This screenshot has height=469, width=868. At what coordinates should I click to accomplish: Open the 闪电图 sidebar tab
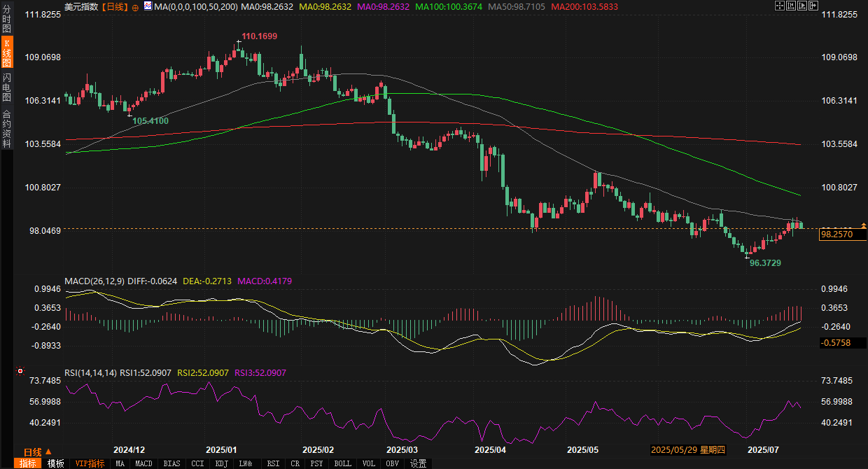[6, 87]
